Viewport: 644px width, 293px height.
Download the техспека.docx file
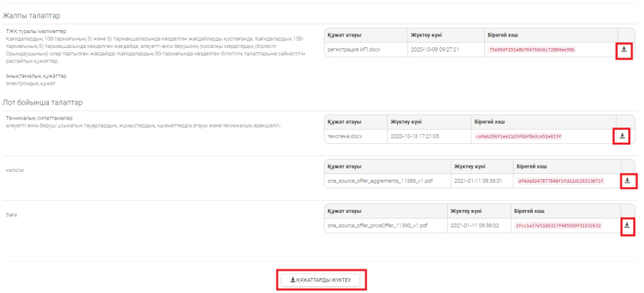[622, 136]
